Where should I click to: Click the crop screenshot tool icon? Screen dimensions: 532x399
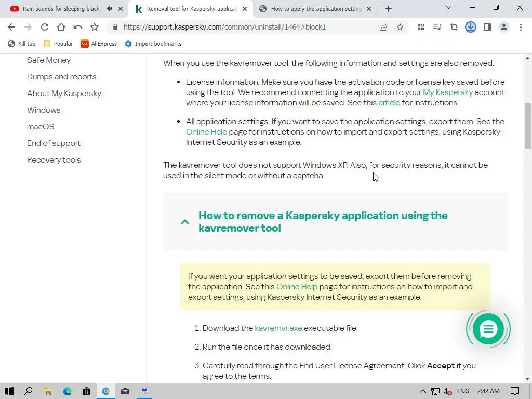[454, 27]
